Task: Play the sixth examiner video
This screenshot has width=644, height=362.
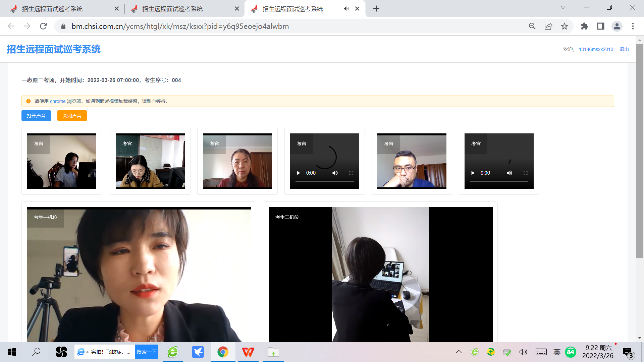Action: [473, 173]
